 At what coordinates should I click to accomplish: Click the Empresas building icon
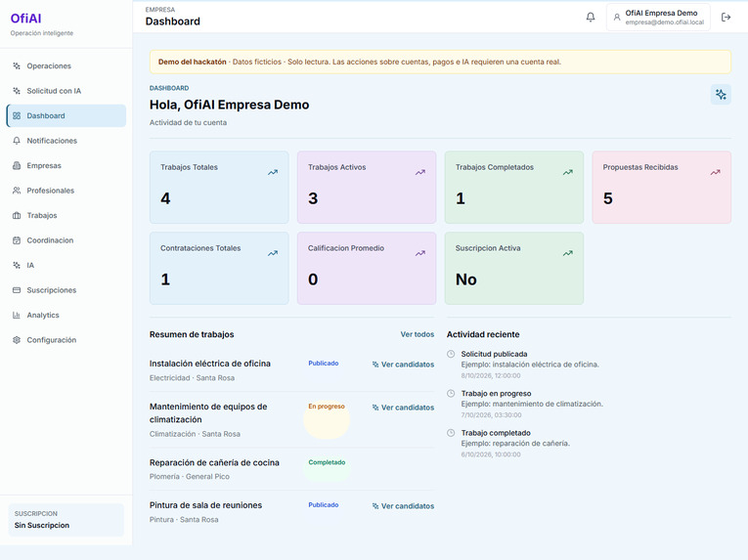click(17, 165)
